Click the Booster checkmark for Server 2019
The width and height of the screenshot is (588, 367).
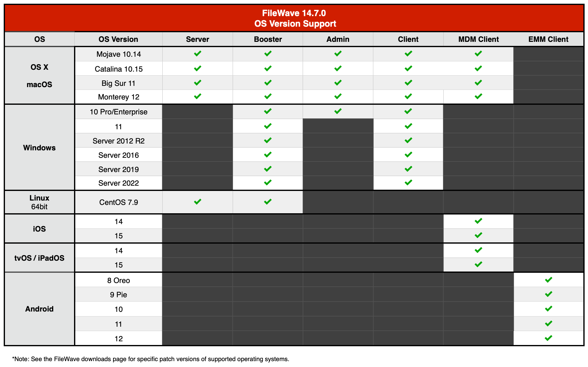(x=268, y=169)
